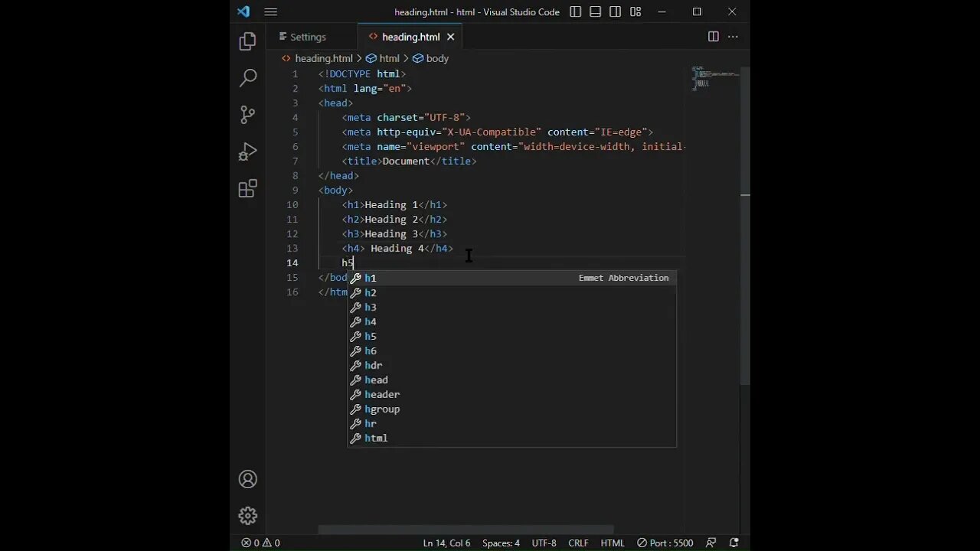Click Ln 14, Col 6 status item
Screen dimensions: 980x551
[446, 543]
